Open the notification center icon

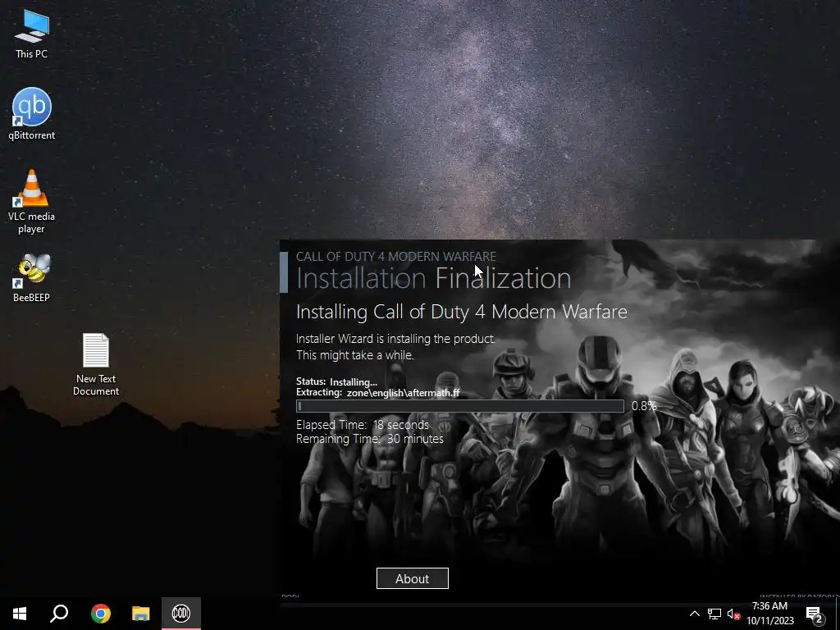pyautogui.click(x=815, y=614)
